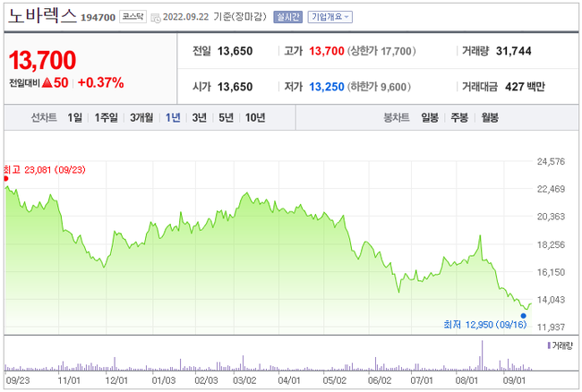Screen dimensions: 582x392
Task: Click the +0.37% change rate
Action: [x=100, y=82]
